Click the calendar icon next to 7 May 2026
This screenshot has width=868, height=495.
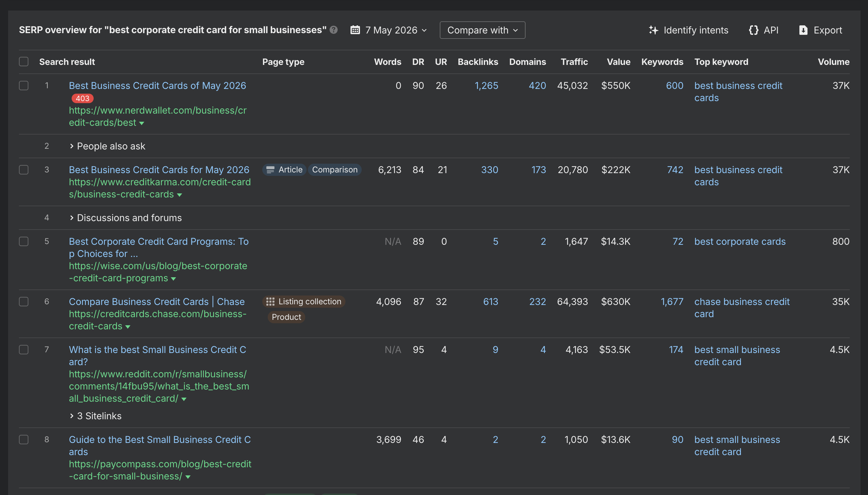pyautogui.click(x=355, y=30)
